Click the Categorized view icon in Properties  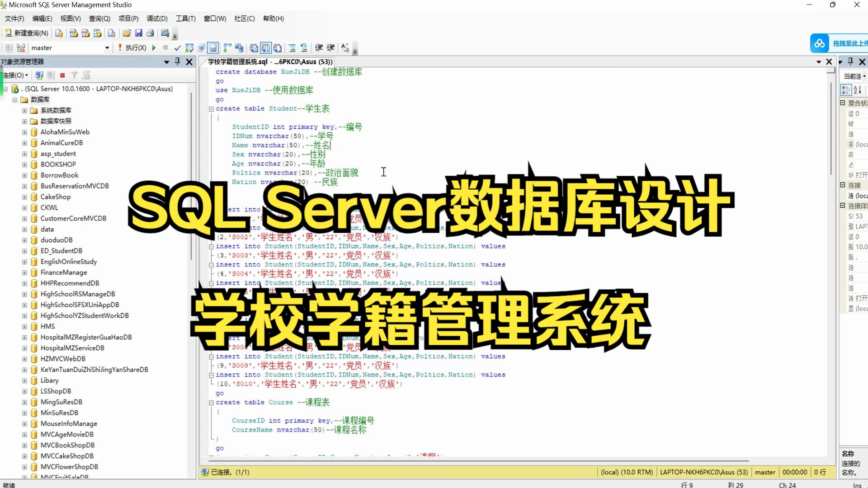click(845, 89)
